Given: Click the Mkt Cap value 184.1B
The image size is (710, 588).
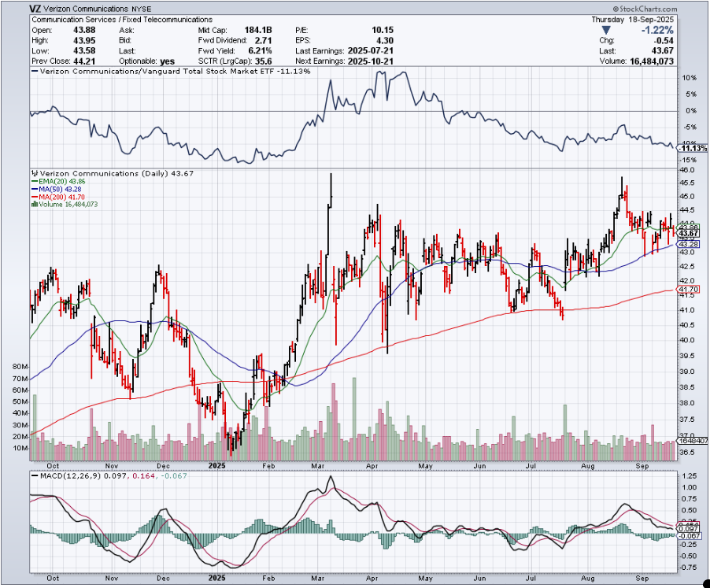Looking at the screenshot, I should pos(258,31).
